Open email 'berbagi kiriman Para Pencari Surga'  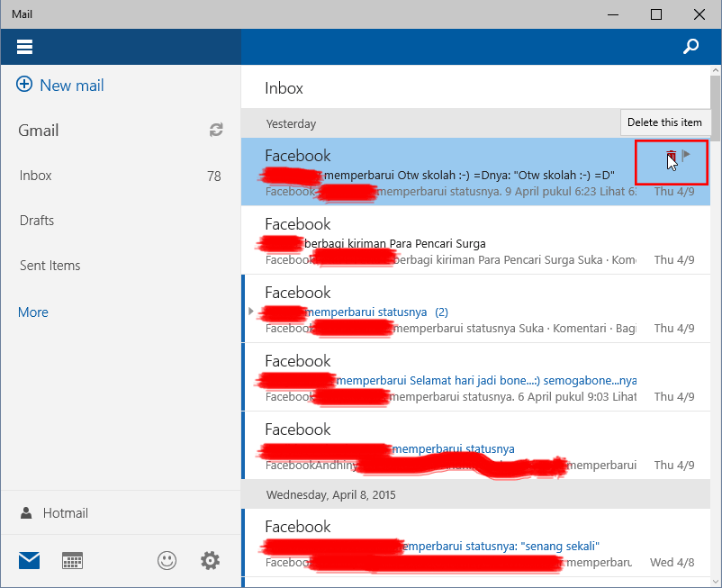pos(475,240)
